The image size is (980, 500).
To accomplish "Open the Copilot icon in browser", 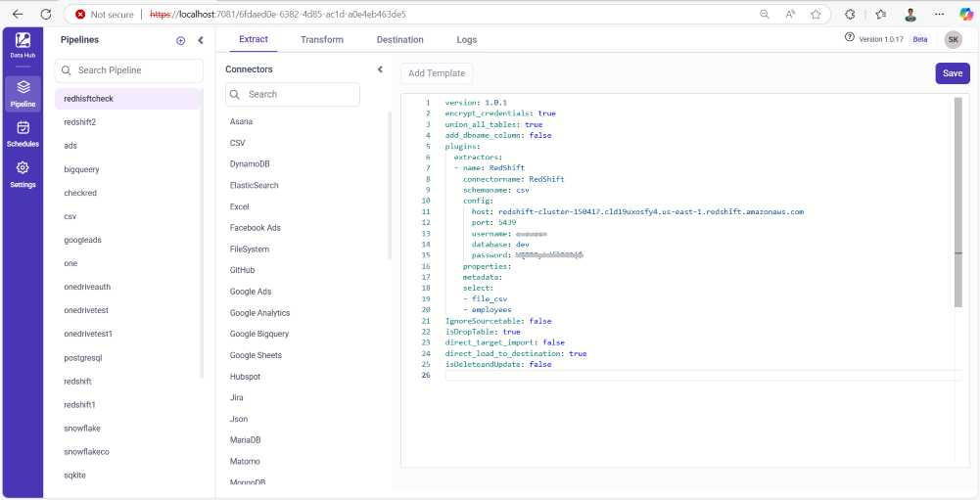I will [x=965, y=14].
